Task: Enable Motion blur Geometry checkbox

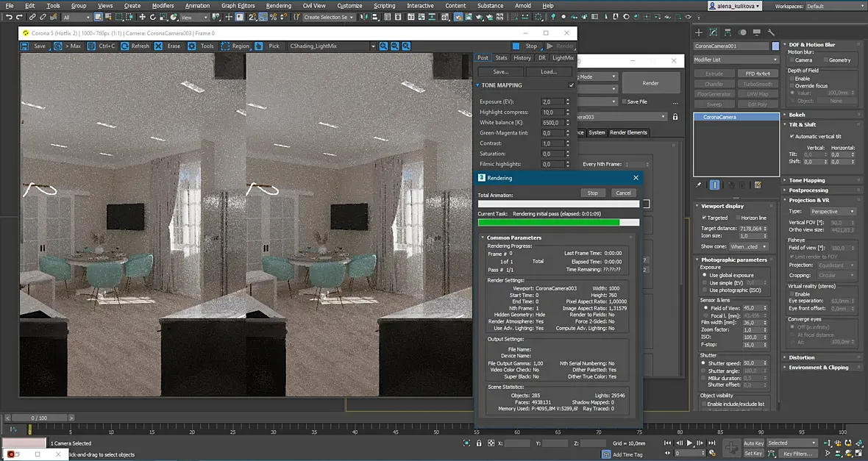Action: click(x=825, y=60)
